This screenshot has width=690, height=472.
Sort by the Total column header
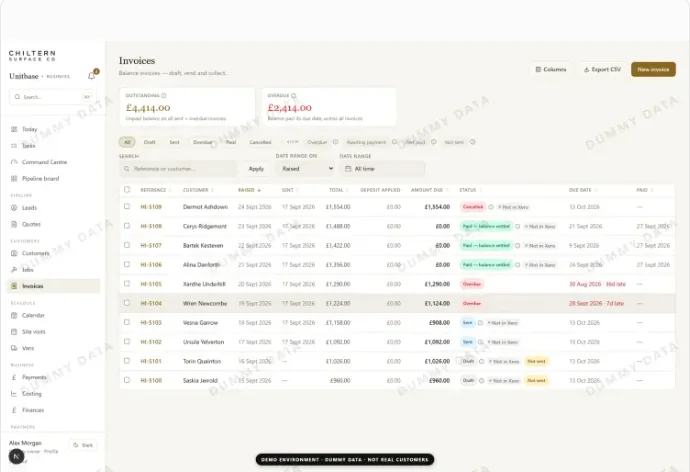pos(338,190)
